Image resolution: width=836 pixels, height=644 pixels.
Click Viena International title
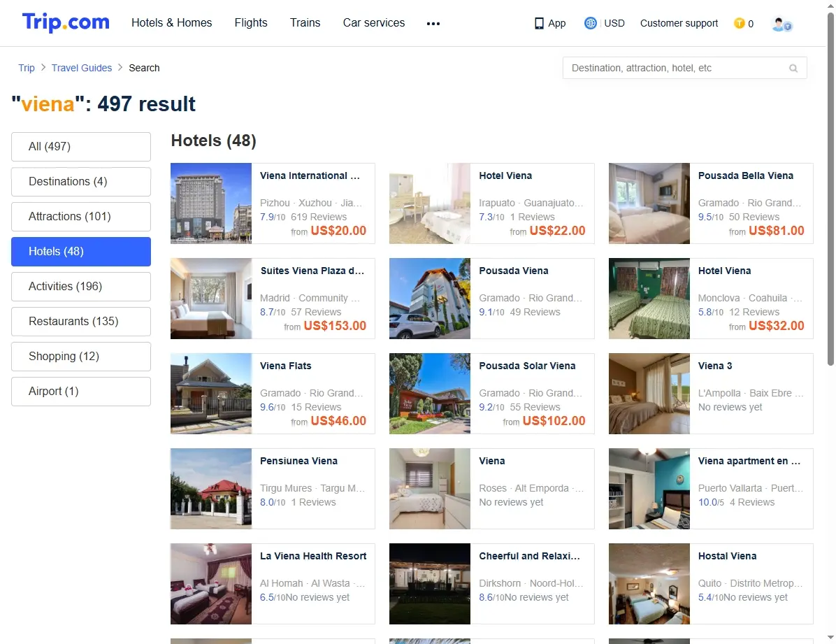coord(310,176)
